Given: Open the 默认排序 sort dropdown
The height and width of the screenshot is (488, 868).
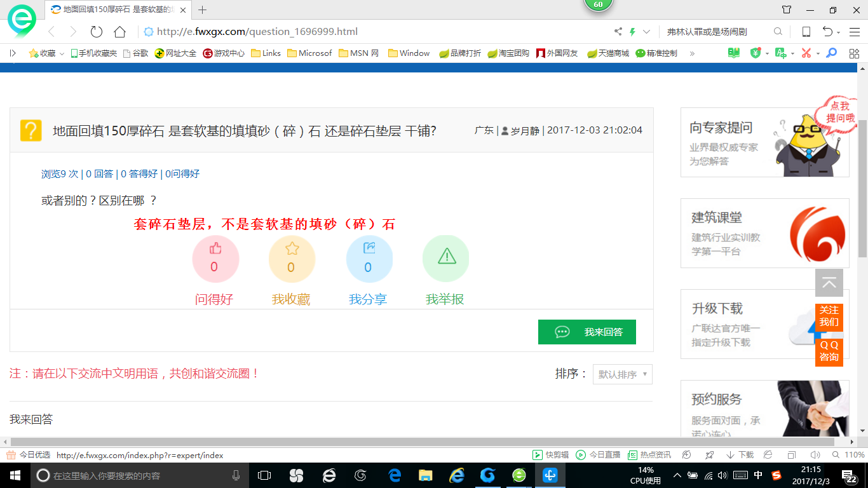Looking at the screenshot, I should pos(623,374).
